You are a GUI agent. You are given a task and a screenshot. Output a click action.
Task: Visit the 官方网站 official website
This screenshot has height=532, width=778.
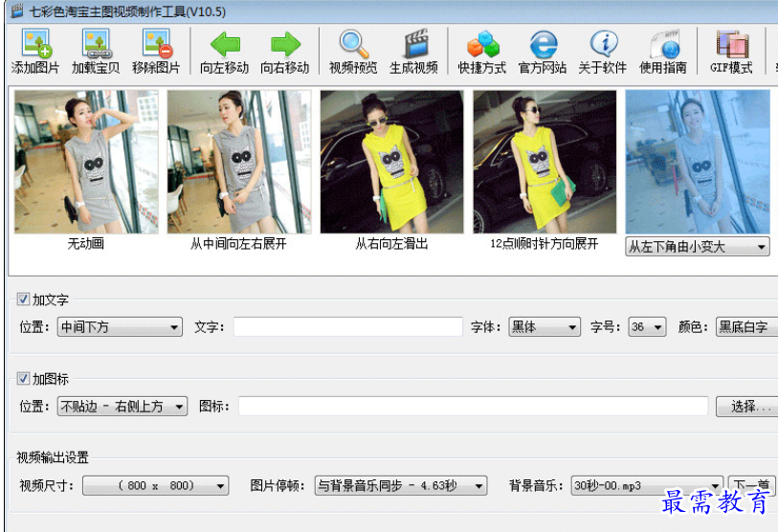[543, 51]
